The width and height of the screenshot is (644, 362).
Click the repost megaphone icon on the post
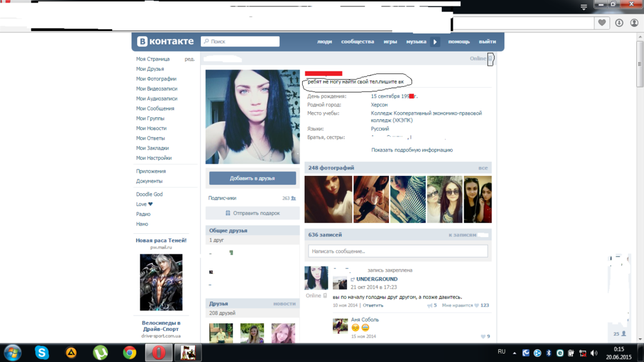click(430, 305)
